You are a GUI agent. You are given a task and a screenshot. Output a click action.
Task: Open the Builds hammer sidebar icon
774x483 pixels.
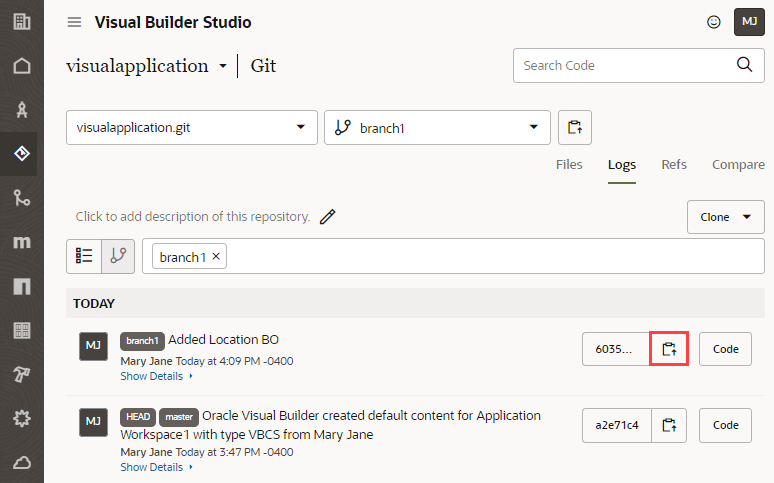click(22, 374)
